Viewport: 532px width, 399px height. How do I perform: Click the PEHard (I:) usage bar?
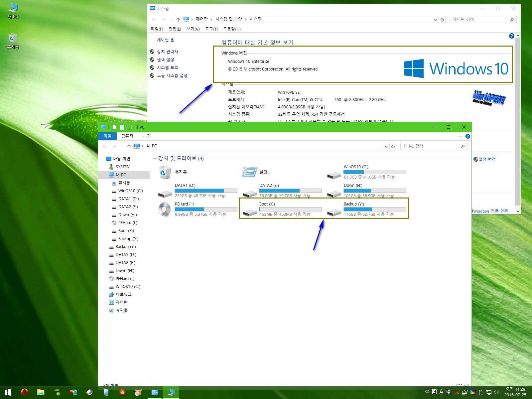(206, 209)
